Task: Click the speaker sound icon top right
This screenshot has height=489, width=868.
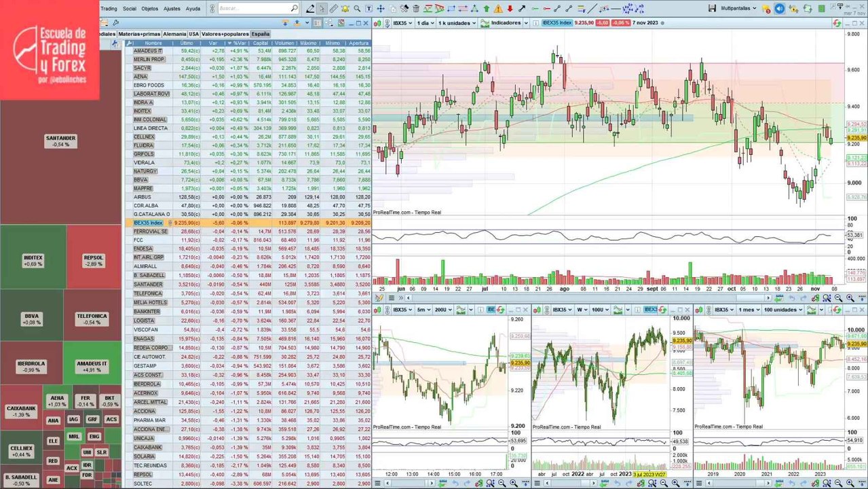Action: click(779, 9)
